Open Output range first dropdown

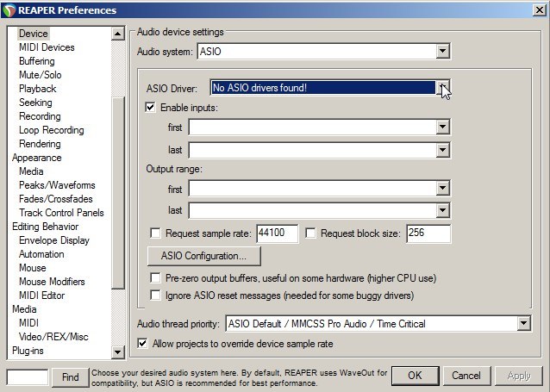pos(443,188)
